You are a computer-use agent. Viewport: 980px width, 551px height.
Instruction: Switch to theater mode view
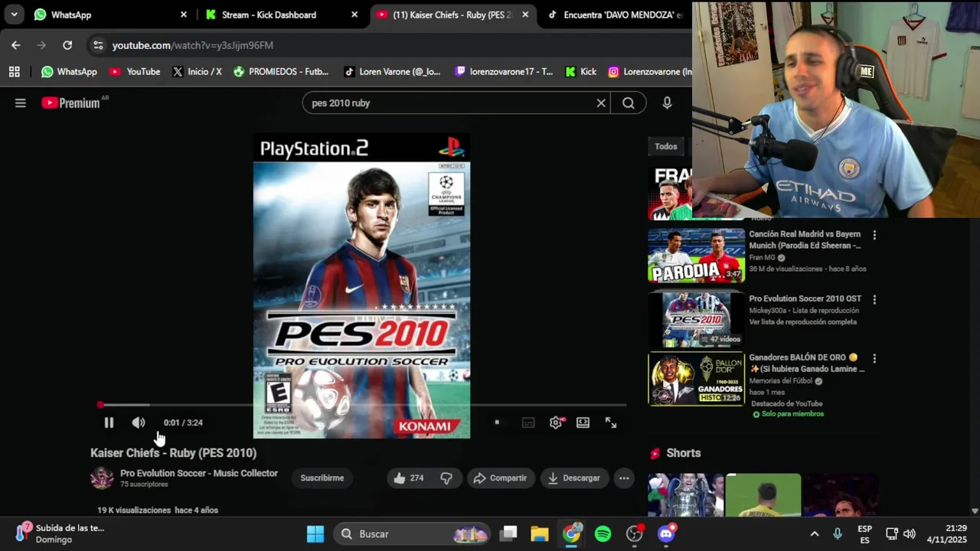[583, 422]
